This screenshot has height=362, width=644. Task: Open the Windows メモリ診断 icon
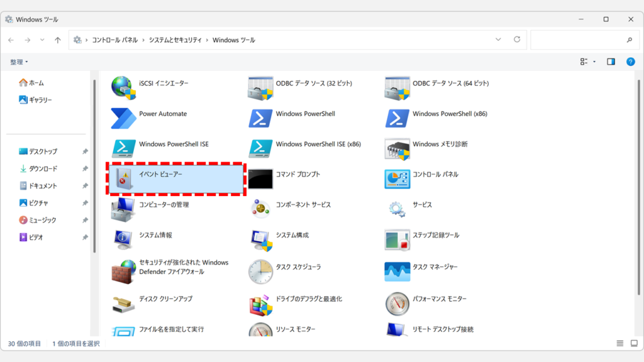click(397, 148)
